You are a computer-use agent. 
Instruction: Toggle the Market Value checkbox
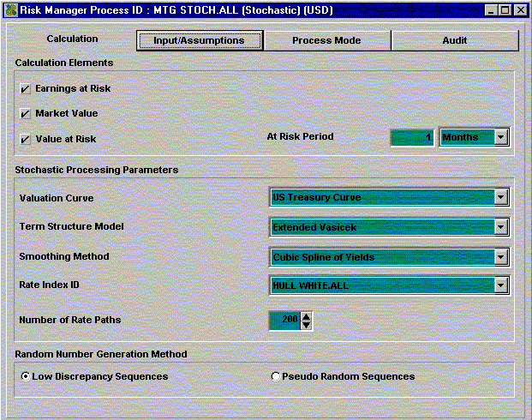tap(25, 114)
